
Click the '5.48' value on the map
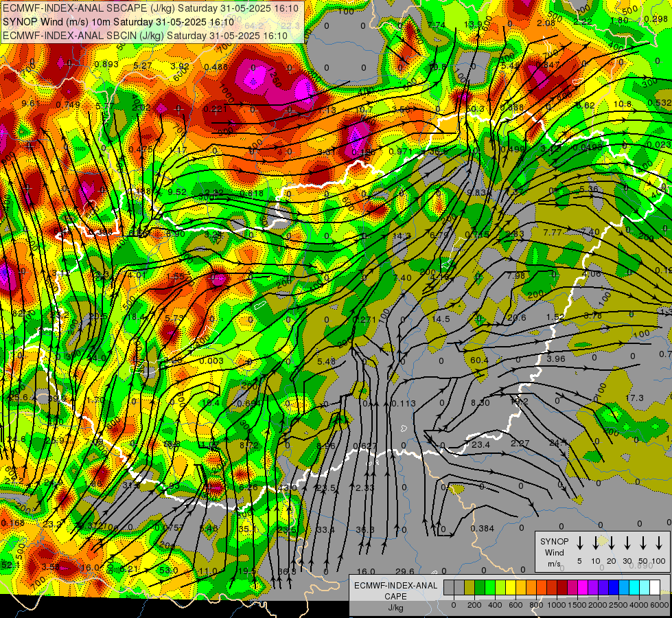[x=327, y=362]
